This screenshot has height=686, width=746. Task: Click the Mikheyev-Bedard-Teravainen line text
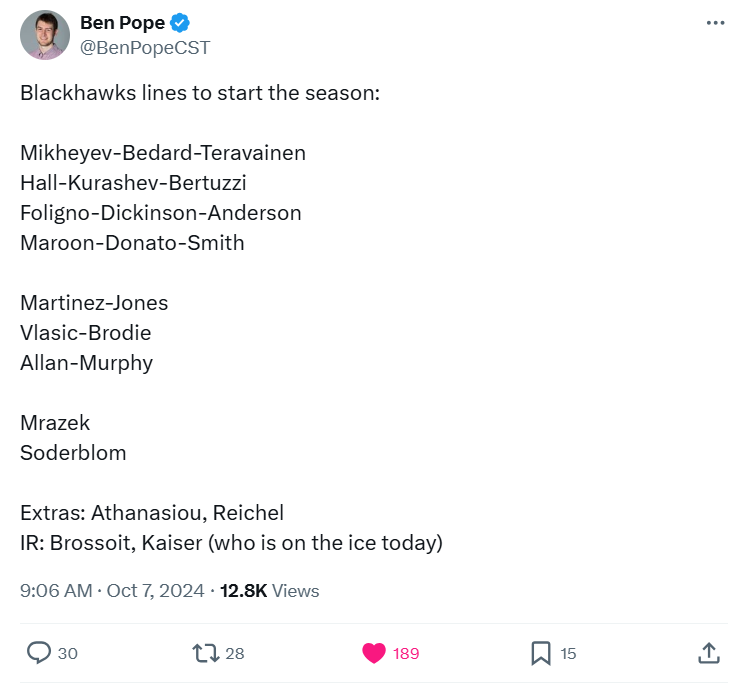click(163, 153)
